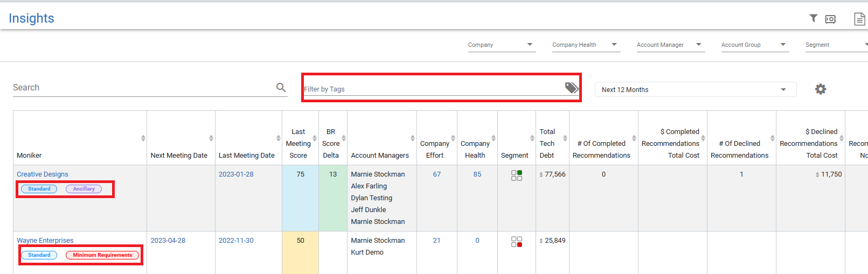Screen dimensions: 868x274
Task: Click the Insights page title
Action: tap(31, 18)
